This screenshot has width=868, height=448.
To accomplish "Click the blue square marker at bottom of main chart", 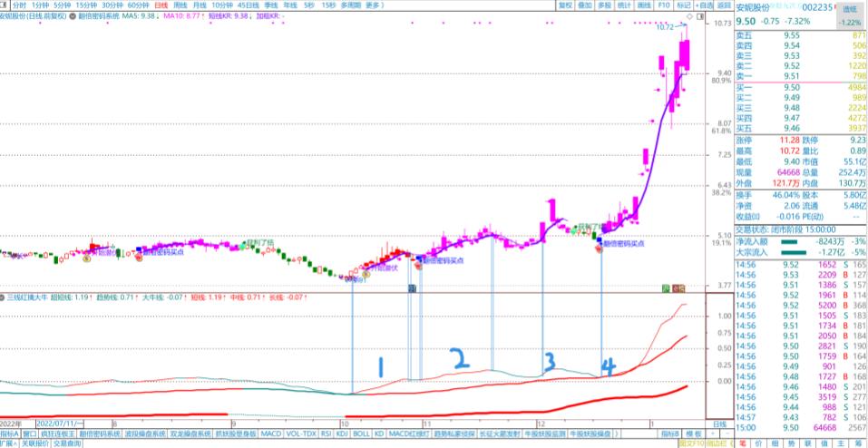I will point(413,288).
